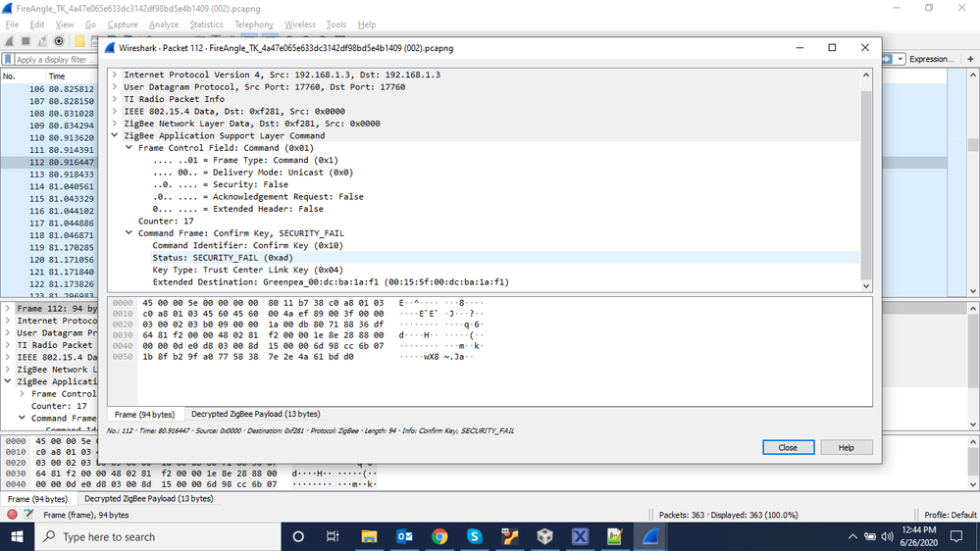Open the notification center icon

[956, 536]
